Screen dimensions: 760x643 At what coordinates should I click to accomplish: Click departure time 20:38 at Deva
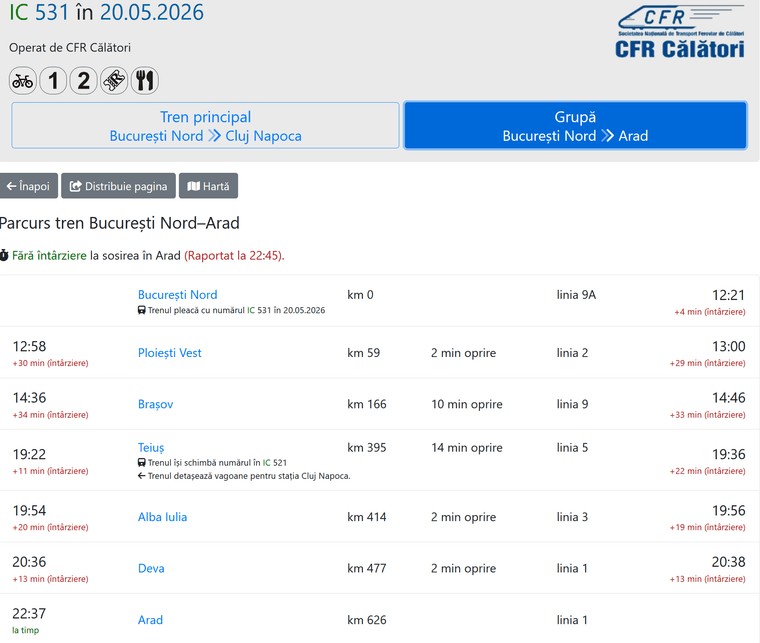pyautogui.click(x=728, y=562)
